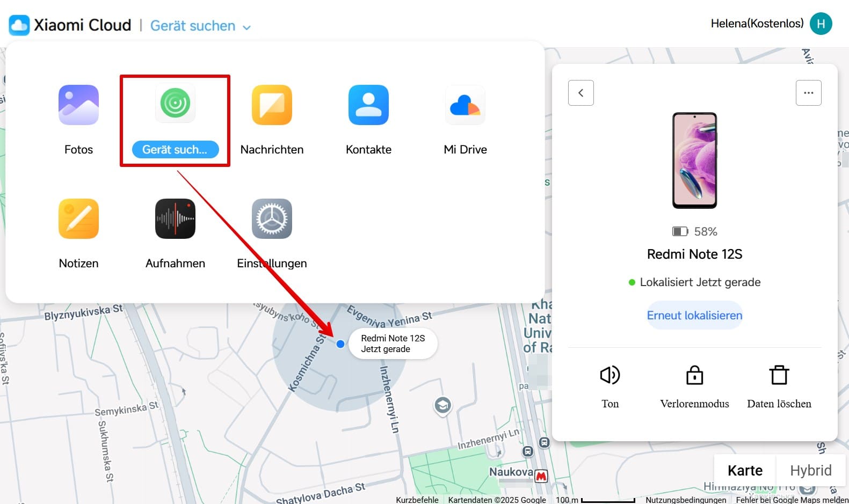Click Erneut lokalisieren button

pos(694,316)
